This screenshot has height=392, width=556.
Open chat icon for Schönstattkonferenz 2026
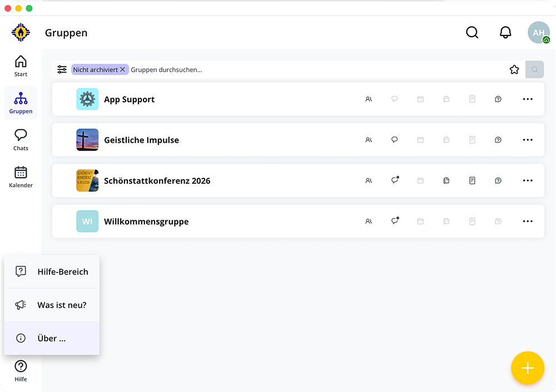pos(395,181)
